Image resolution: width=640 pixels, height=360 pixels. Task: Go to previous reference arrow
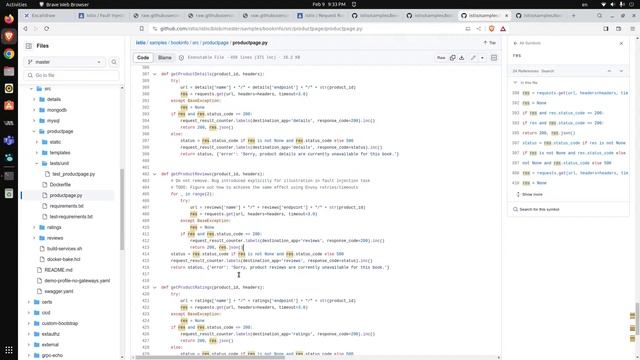coord(609,71)
